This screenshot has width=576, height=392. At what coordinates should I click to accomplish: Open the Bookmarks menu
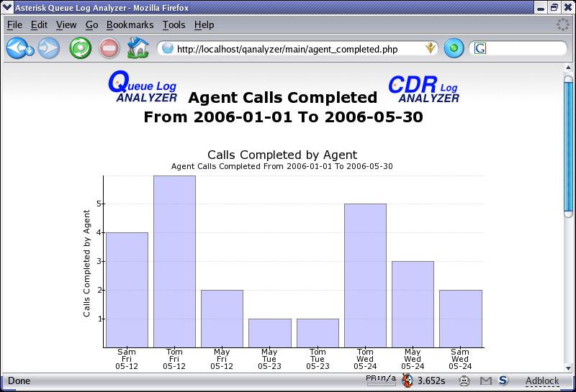click(130, 24)
